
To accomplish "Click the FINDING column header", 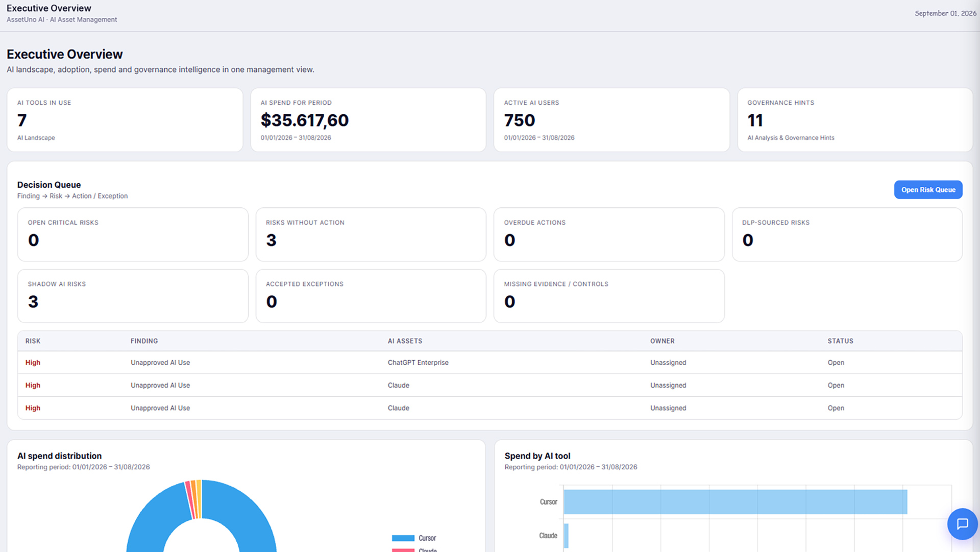I will [144, 341].
